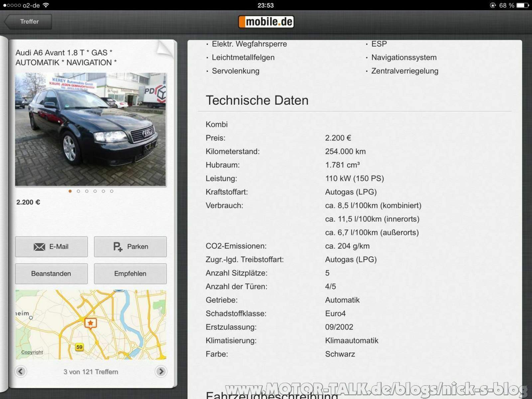Tap the '09/2002' first registration value
The width and height of the screenshot is (532, 399).
339,327
